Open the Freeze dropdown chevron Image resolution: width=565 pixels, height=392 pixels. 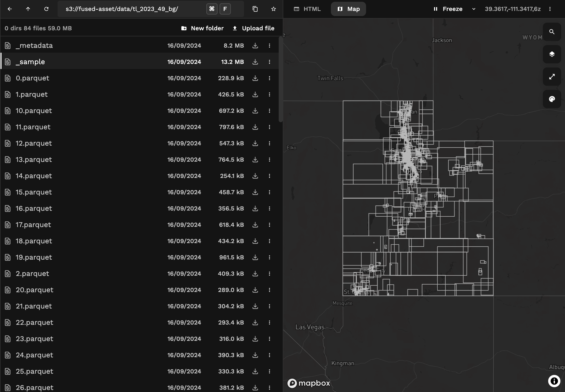click(x=474, y=9)
